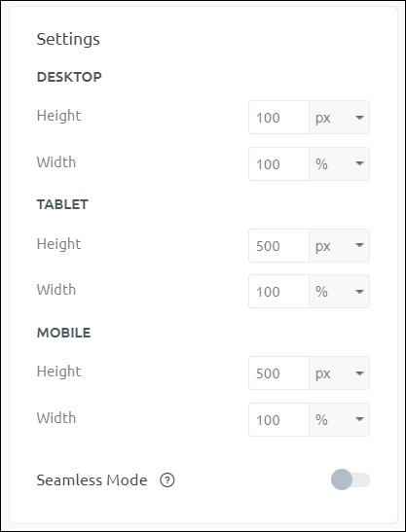Viewport: 406px width, 532px height.
Task: Open the Desktop Width percent unit dropdown
Action: coord(339,163)
